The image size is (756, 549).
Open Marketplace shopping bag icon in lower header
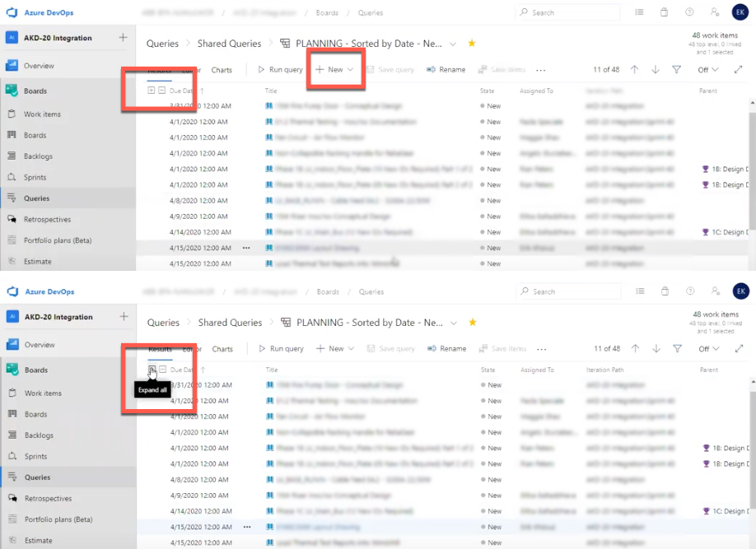click(665, 291)
